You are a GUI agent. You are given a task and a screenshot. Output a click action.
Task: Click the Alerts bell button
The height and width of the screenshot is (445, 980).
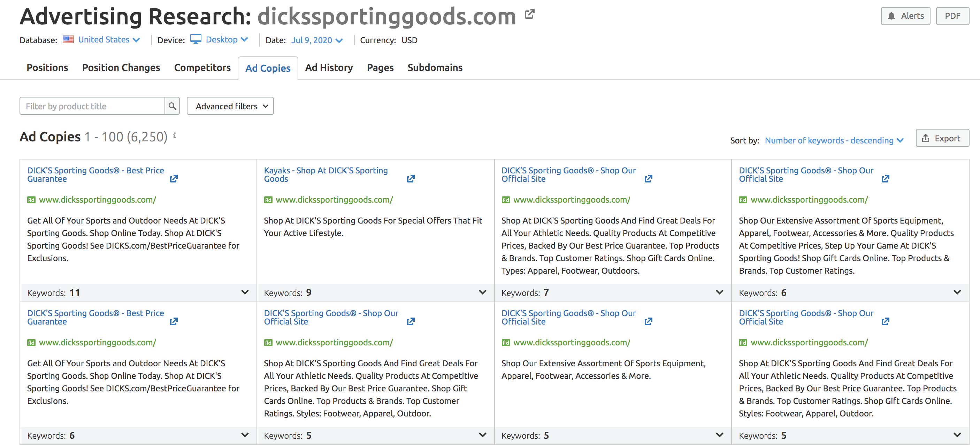click(x=905, y=16)
